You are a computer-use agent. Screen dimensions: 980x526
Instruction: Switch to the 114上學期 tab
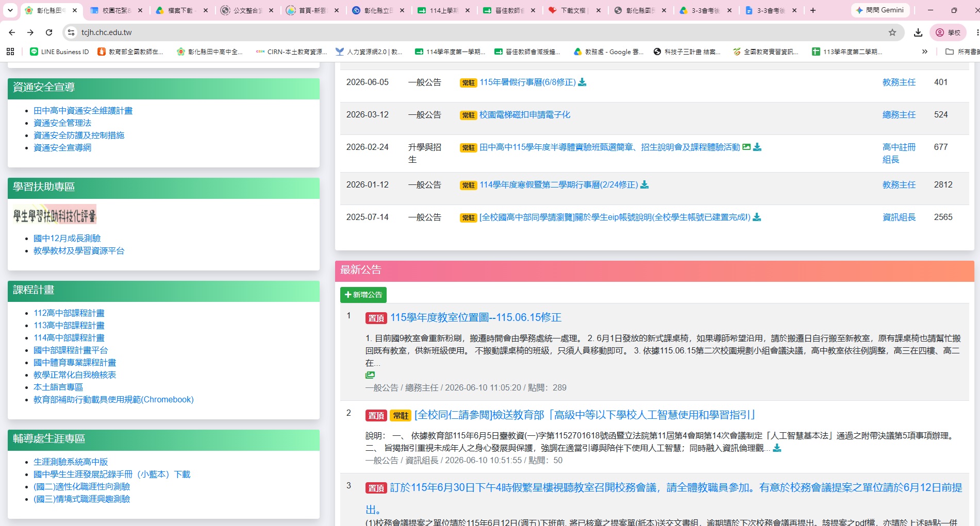coord(444,10)
